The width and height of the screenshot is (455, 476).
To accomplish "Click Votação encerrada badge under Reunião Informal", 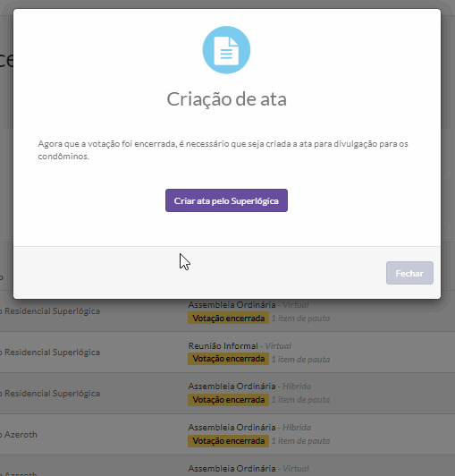I will pos(228,359).
